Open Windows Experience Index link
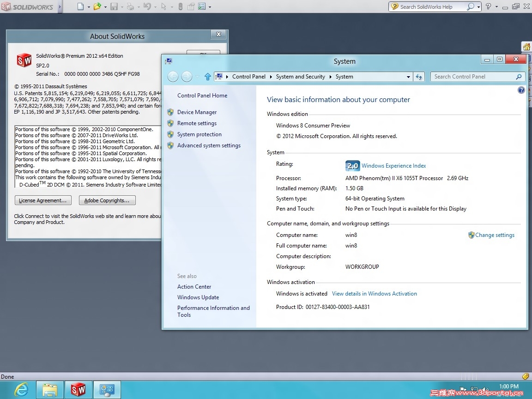 (x=393, y=166)
